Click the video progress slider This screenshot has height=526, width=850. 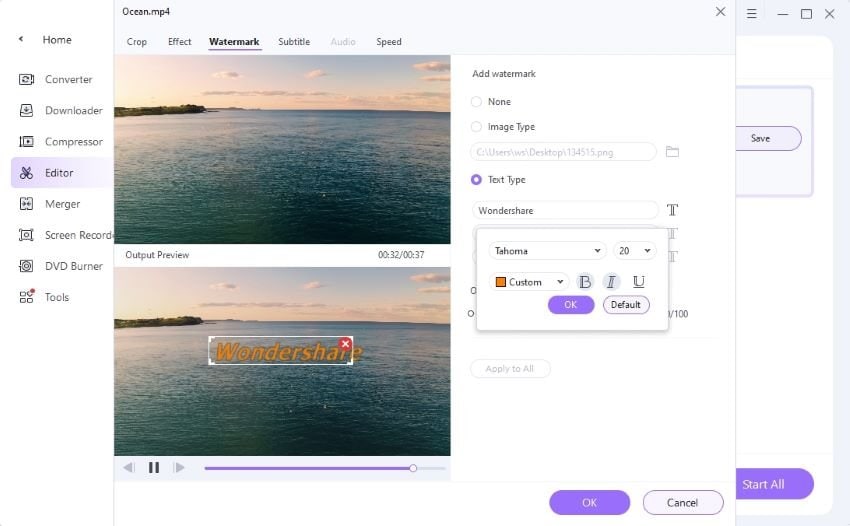324,468
